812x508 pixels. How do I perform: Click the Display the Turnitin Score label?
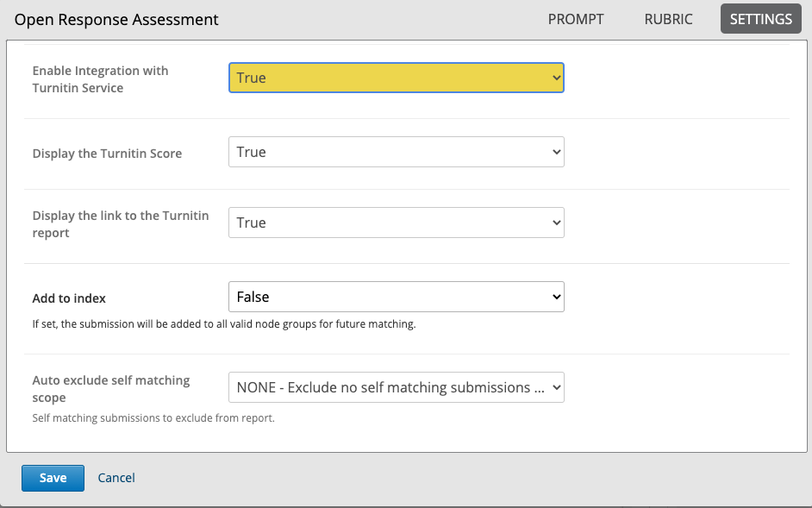(x=107, y=154)
